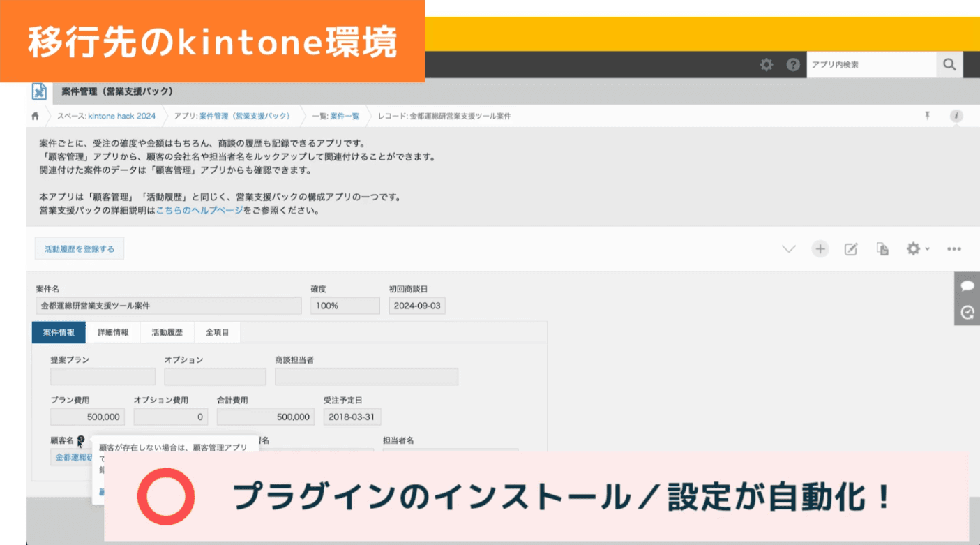Click the empty 商談担当者 field

coord(367,377)
